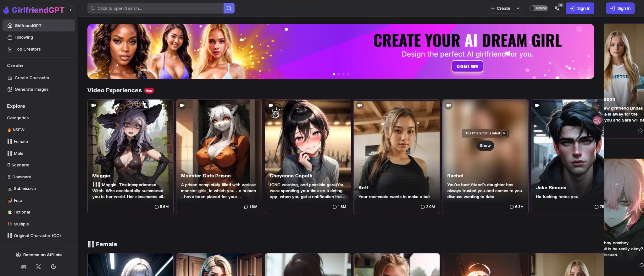Toggle dark mode with the moon icon

pos(53,267)
